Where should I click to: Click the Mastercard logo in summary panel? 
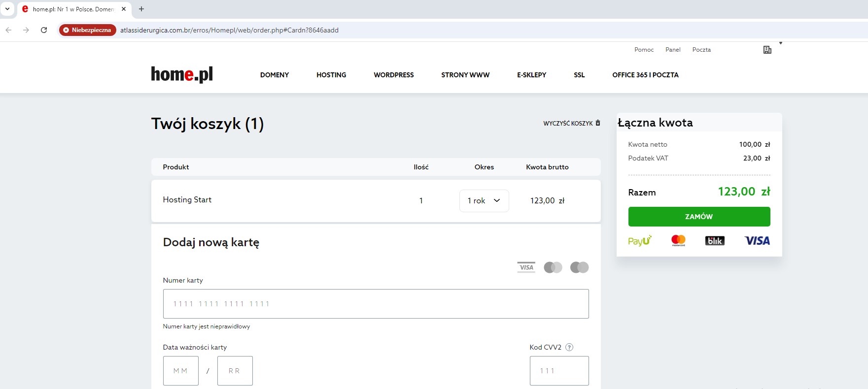click(678, 240)
